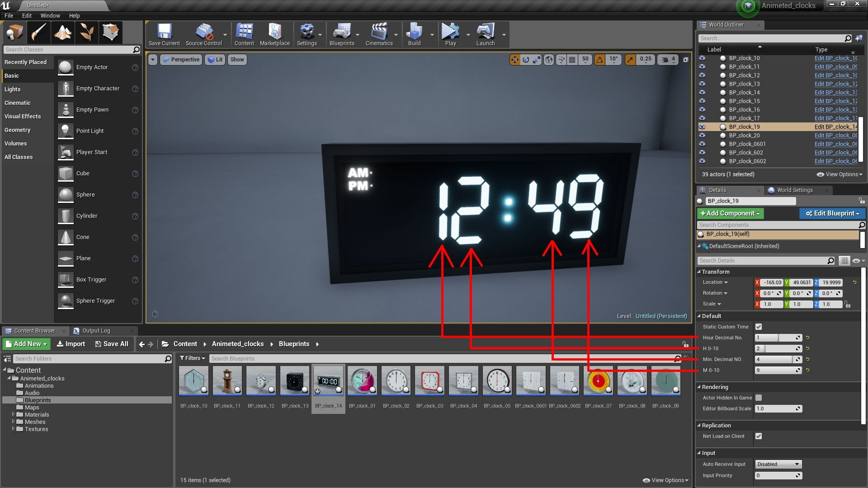
Task: Toggle the Static Custom Time checkbox
Action: coord(759,326)
